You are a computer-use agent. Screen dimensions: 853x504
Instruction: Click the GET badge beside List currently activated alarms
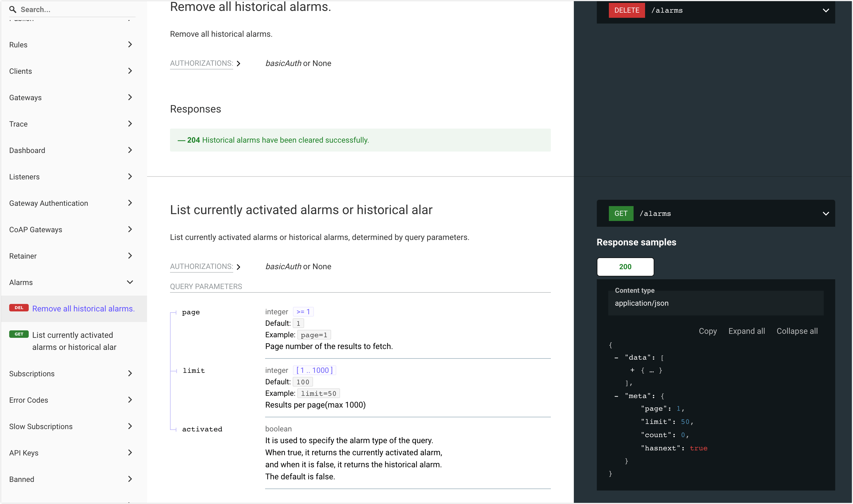[19, 334]
